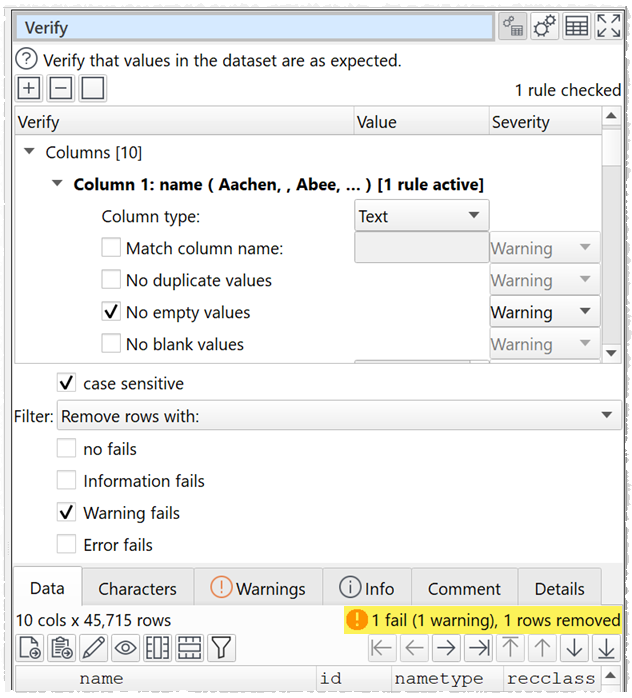632x698 pixels.
Task: Enable the No duplicate values checkbox
Action: click(x=112, y=280)
